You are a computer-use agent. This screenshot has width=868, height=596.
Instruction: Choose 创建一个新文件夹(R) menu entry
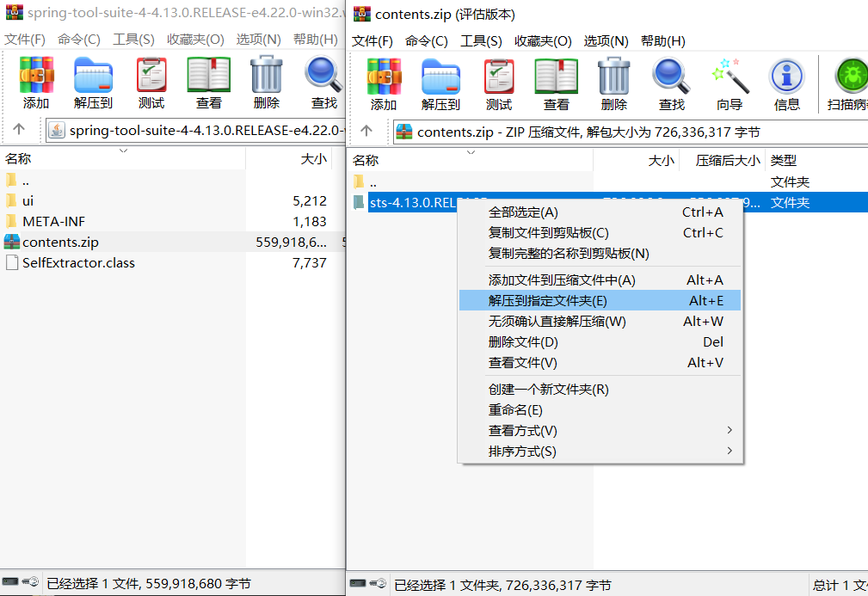tap(600, 390)
